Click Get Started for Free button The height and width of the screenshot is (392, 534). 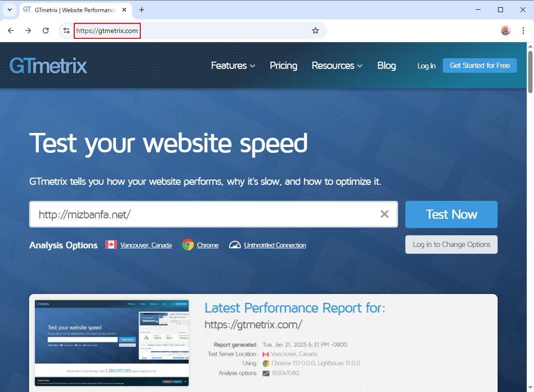tap(480, 65)
